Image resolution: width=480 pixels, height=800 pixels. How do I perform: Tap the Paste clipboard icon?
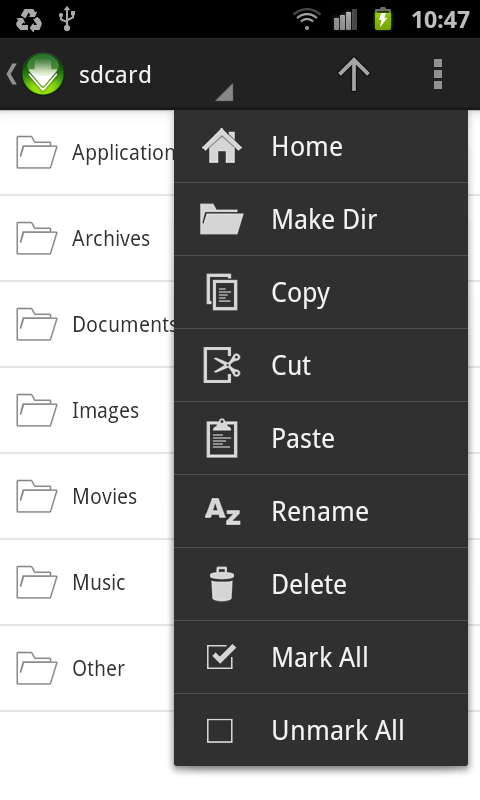[x=222, y=438]
